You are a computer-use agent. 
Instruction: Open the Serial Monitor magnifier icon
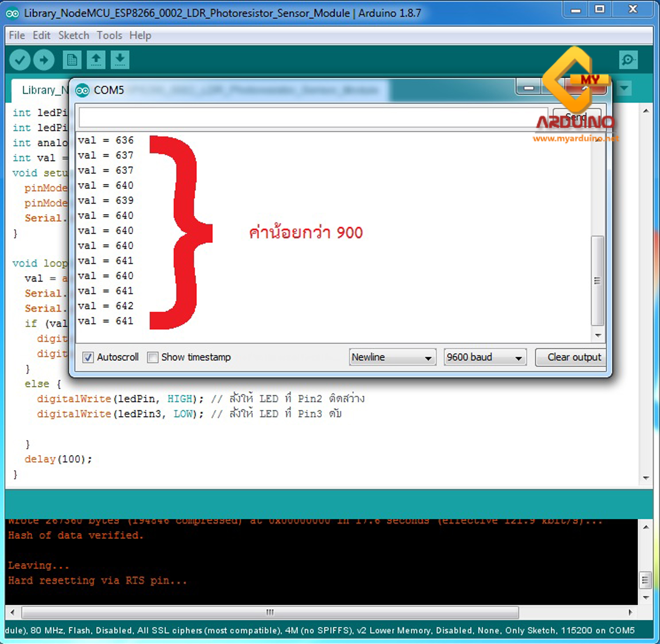pyautogui.click(x=628, y=60)
